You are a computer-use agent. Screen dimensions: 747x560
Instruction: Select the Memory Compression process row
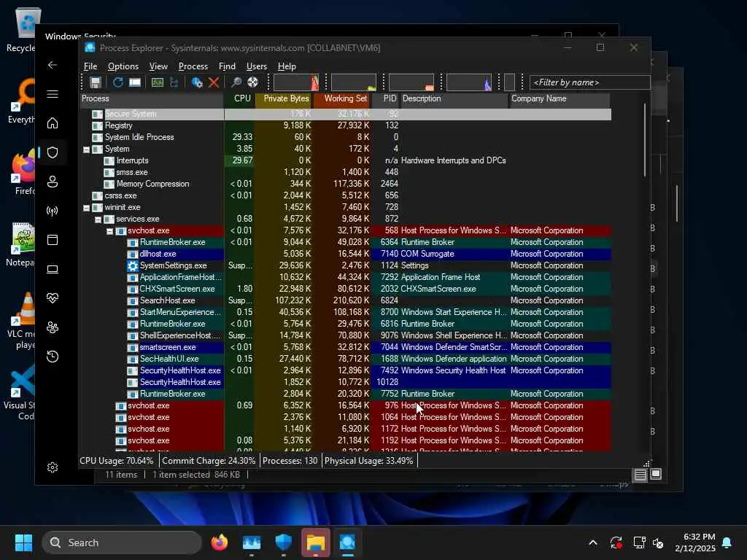coord(345,184)
